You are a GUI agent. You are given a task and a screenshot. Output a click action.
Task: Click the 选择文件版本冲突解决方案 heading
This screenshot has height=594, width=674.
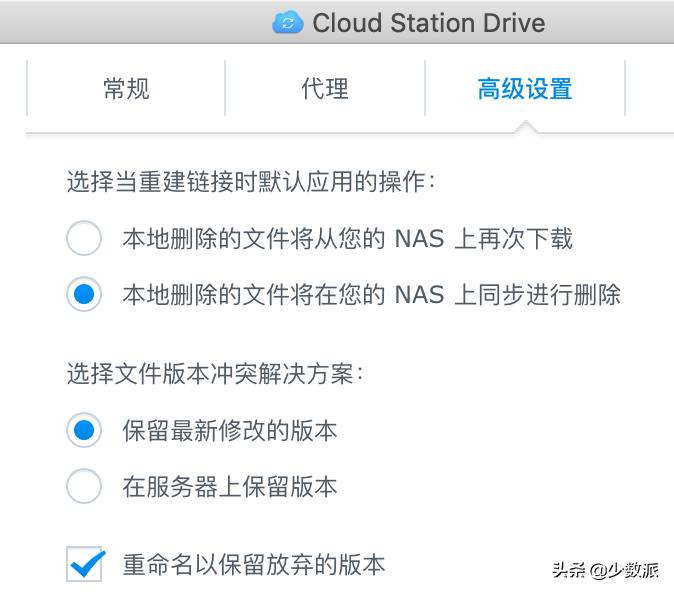215,374
